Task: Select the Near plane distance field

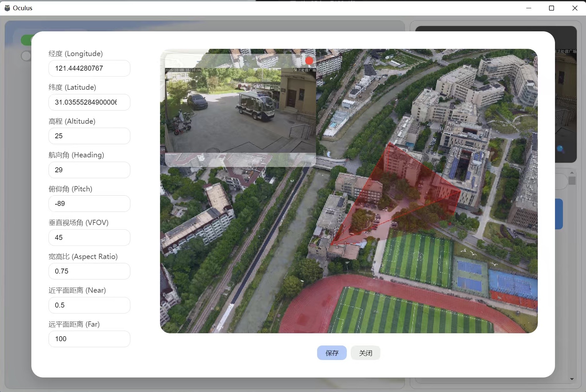Action: [x=89, y=305]
